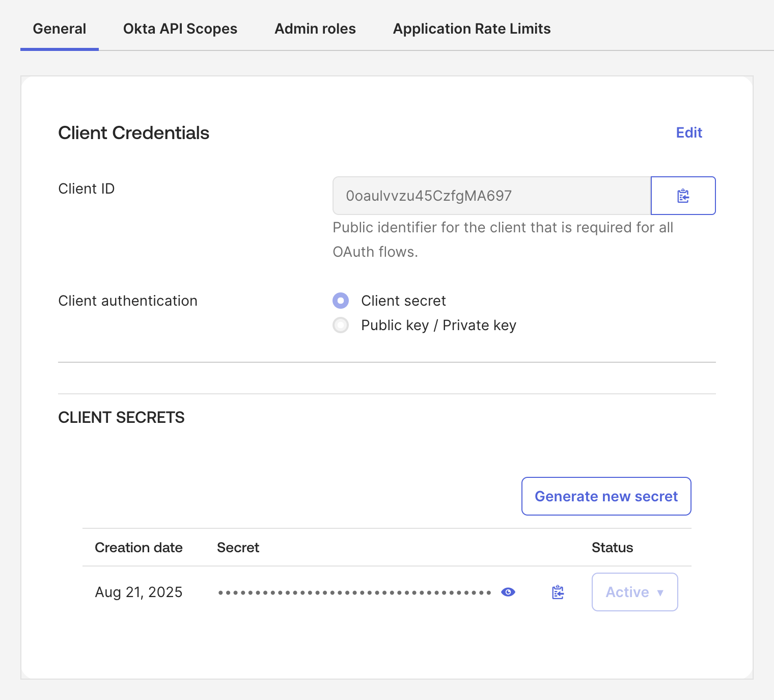Click Edit for Client Credentials
The height and width of the screenshot is (700, 774).
coord(689,132)
